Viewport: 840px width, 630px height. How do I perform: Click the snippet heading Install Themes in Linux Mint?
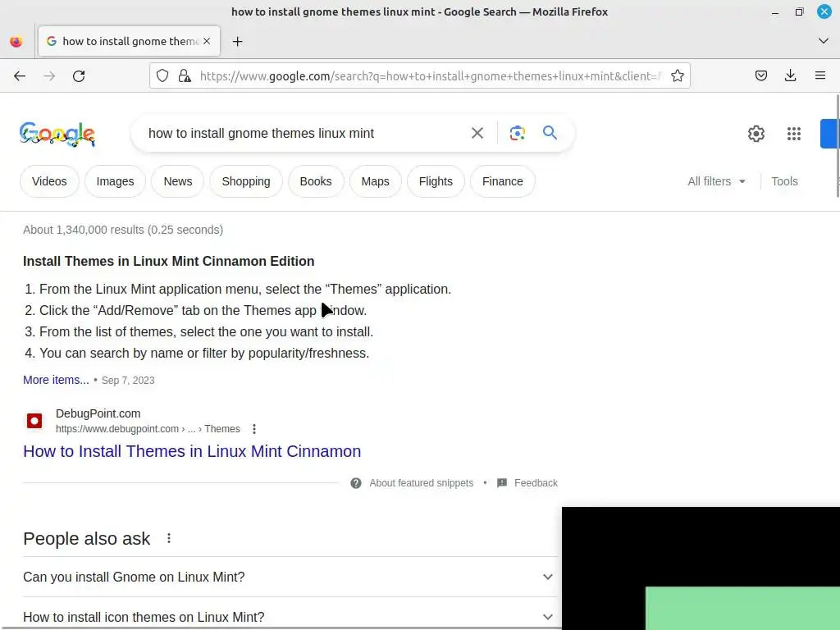[169, 261]
